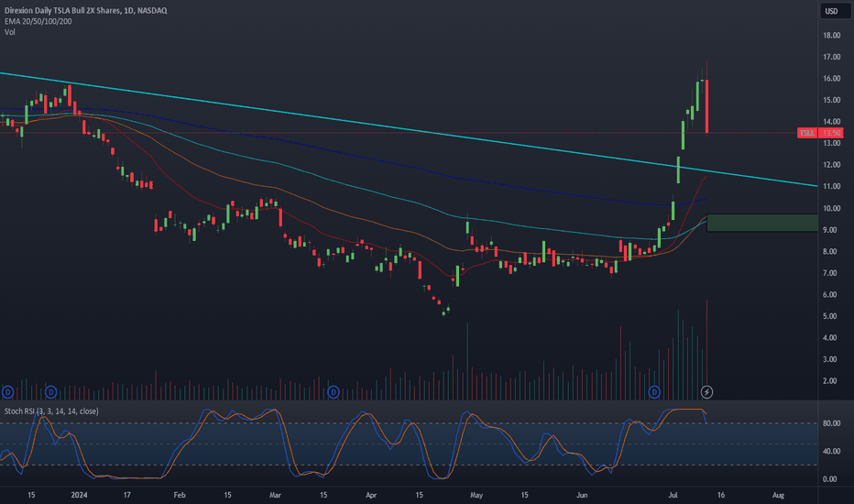
Task: Click the 10.00 price axis label
Action: [x=832, y=208]
